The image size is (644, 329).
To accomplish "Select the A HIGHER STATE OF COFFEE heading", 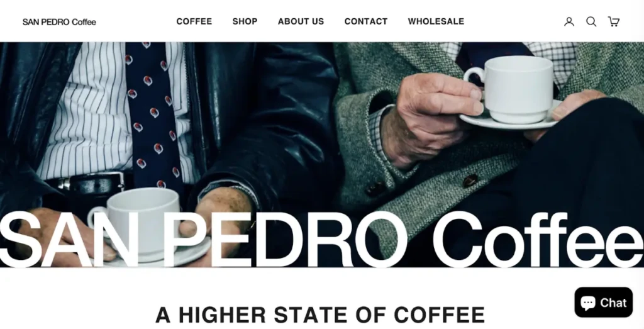I will (x=320, y=315).
